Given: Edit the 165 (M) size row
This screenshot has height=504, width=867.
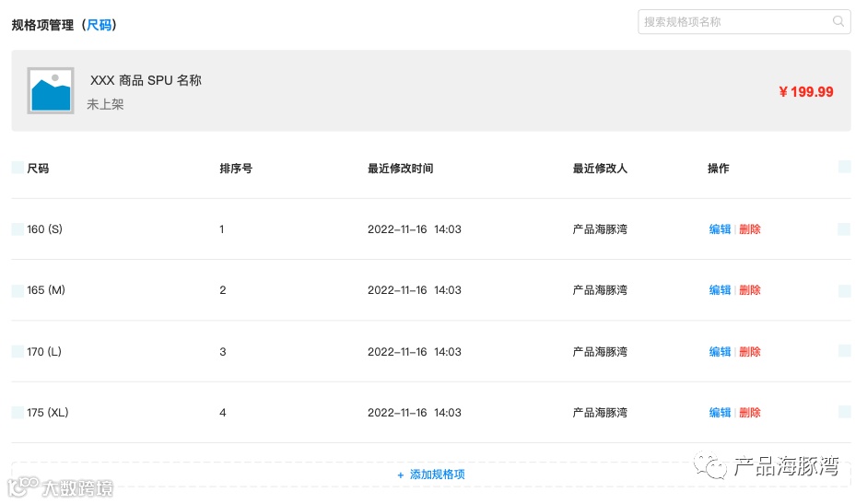Looking at the screenshot, I should pyautogui.click(x=720, y=290).
